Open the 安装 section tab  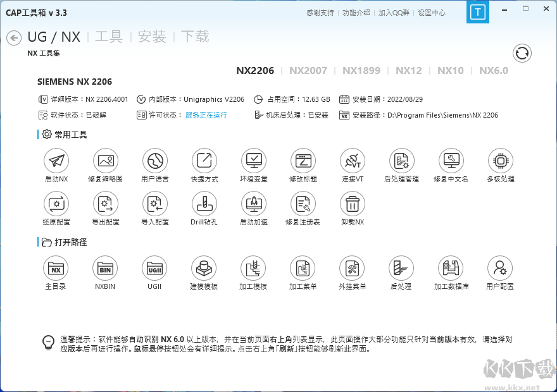[x=152, y=37]
